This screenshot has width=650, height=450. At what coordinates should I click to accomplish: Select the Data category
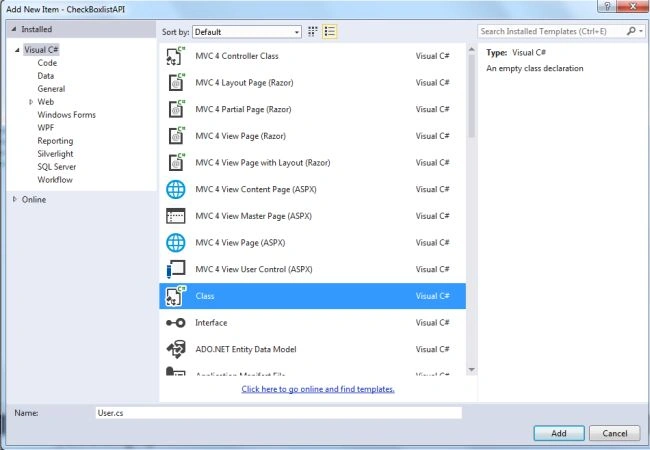tap(46, 76)
